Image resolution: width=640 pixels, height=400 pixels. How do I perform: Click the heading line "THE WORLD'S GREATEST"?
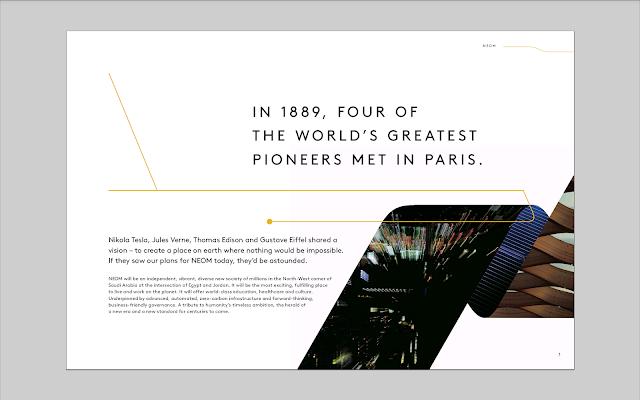pos(365,136)
